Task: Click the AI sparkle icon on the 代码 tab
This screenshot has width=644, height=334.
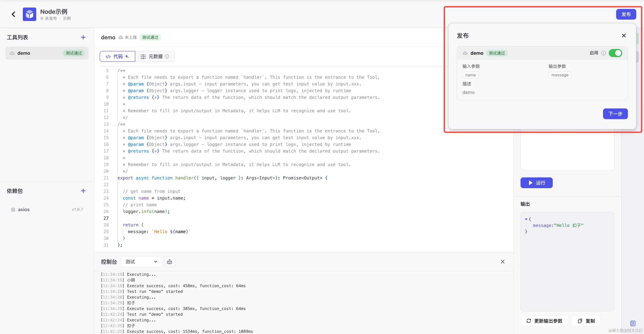Action: coord(127,56)
